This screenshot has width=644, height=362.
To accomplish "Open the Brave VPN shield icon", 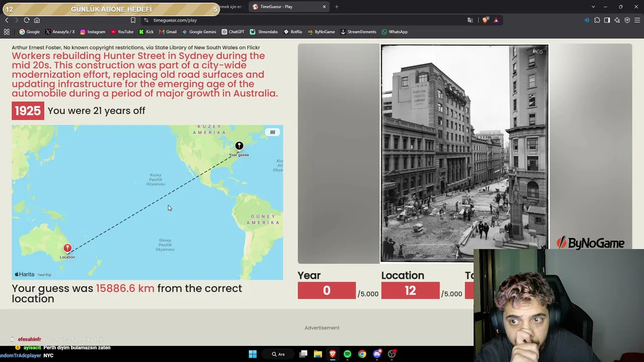I will point(627,20).
